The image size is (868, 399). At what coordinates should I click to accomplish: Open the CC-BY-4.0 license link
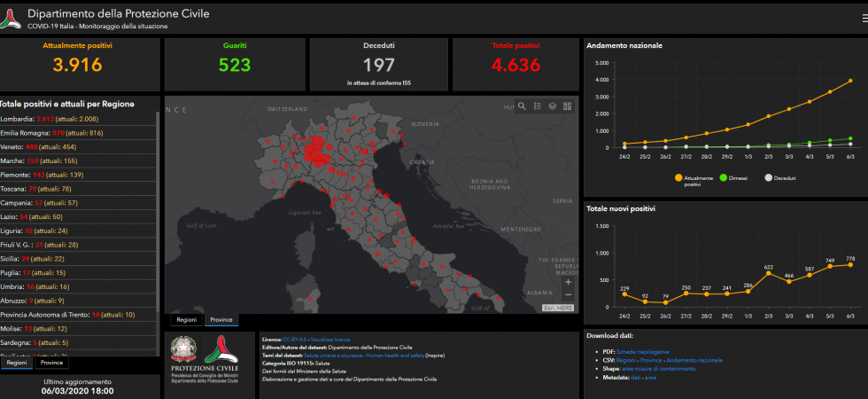click(295, 339)
